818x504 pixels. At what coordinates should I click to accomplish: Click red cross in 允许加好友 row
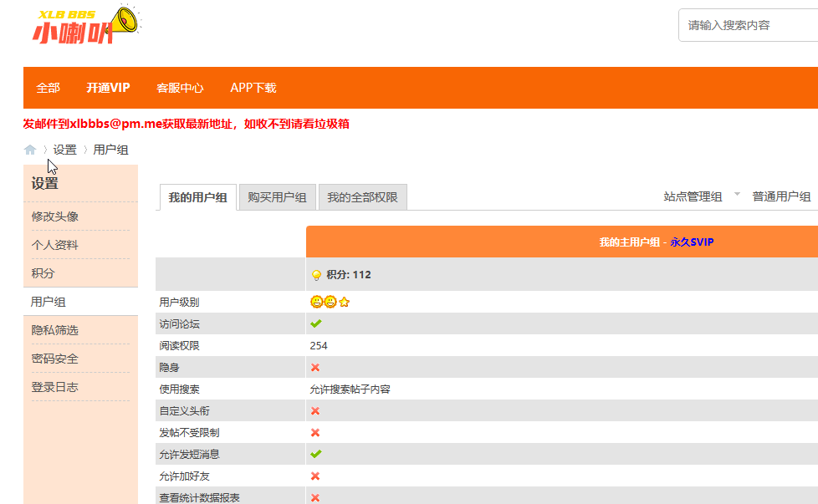pyautogui.click(x=315, y=476)
